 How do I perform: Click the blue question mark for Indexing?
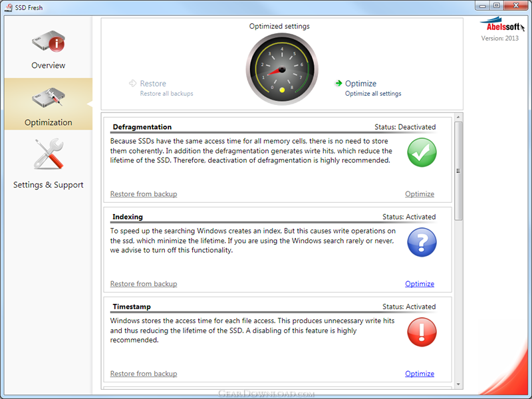422,242
